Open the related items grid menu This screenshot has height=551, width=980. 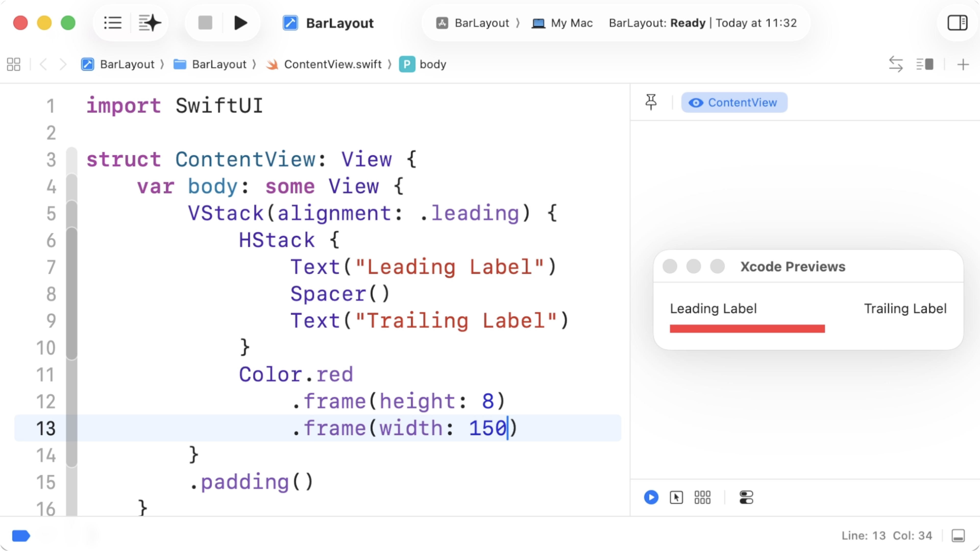[x=14, y=64]
